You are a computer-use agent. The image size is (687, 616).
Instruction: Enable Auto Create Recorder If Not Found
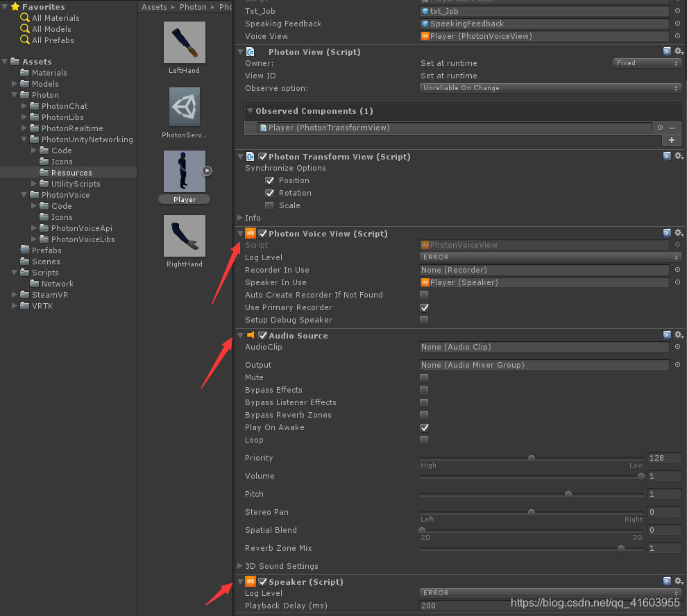[x=424, y=295]
